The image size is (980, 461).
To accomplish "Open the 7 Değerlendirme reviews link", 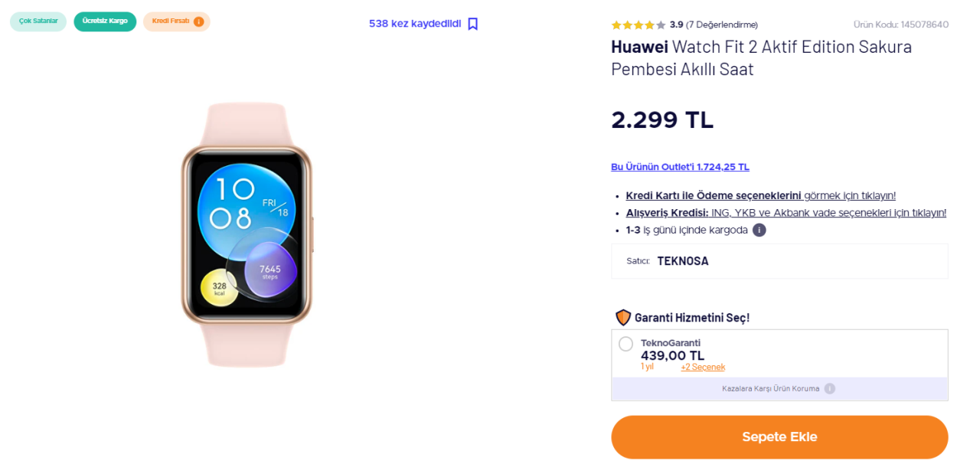I will point(722,25).
